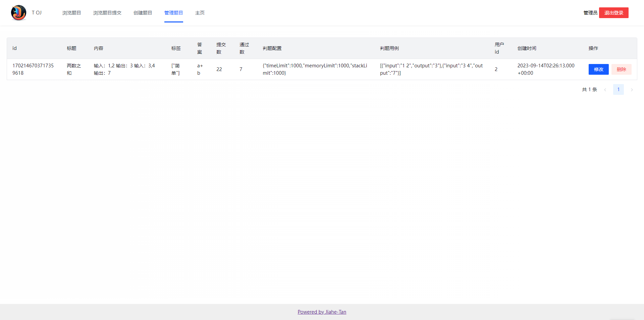644x320 pixels.
Task: Click the timeLimit judge config cell
Action: pyautogui.click(x=316, y=69)
